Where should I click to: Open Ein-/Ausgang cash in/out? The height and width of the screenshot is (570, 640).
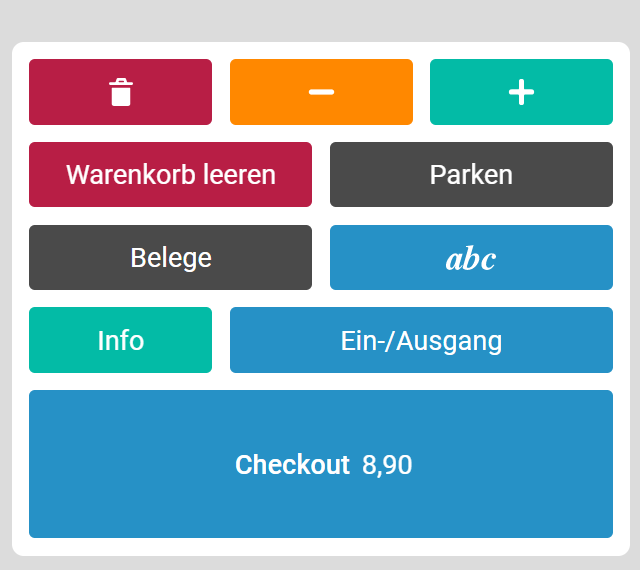[421, 340]
